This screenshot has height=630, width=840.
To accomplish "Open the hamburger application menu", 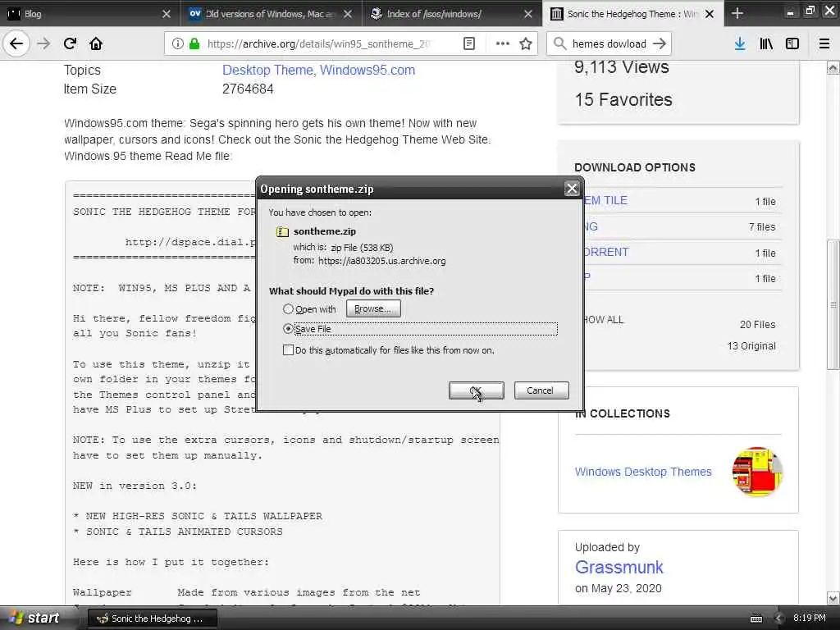I will (x=824, y=43).
